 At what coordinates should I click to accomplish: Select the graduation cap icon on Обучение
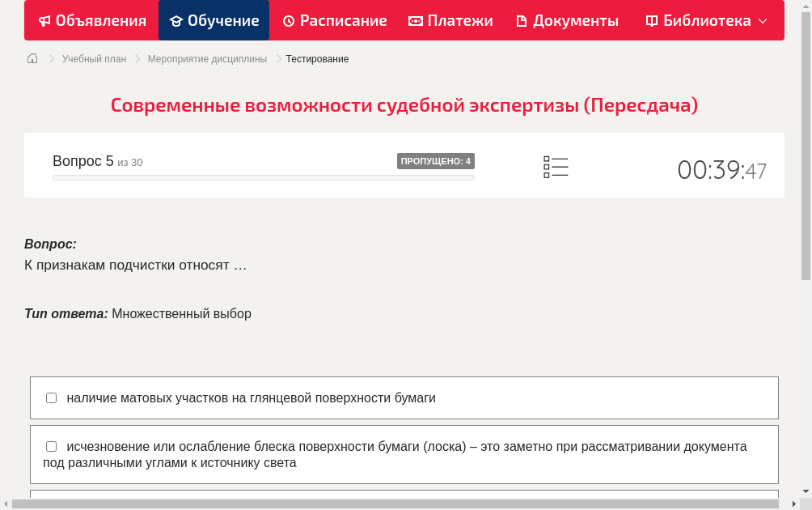[175, 20]
